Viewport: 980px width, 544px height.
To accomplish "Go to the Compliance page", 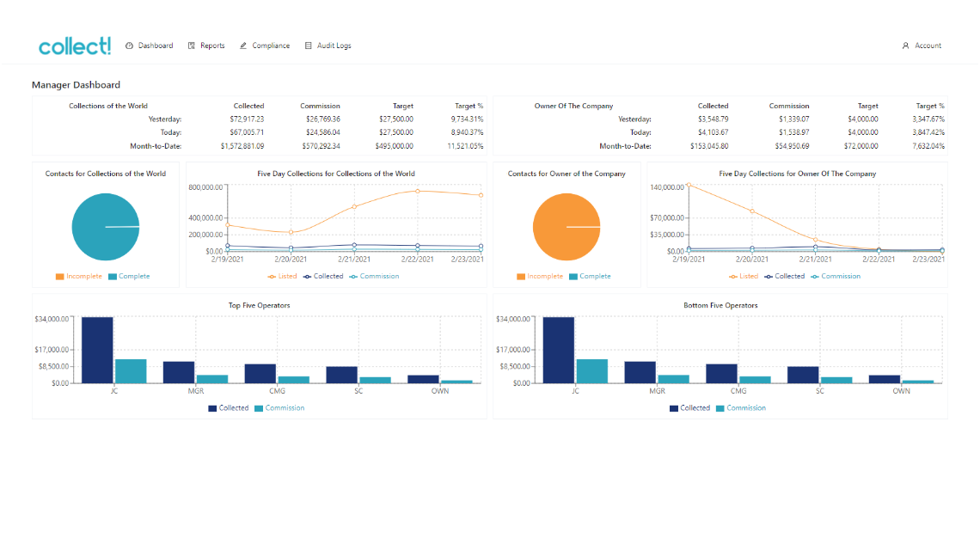I will pyautogui.click(x=271, y=46).
